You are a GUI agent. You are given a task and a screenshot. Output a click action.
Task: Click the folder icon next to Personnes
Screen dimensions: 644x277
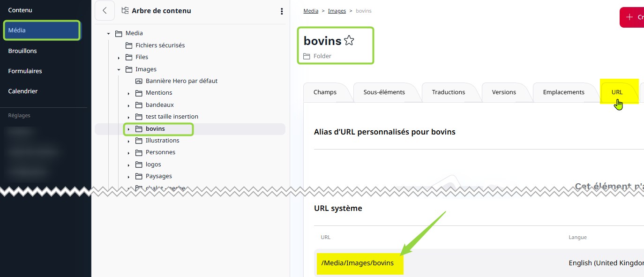139,152
